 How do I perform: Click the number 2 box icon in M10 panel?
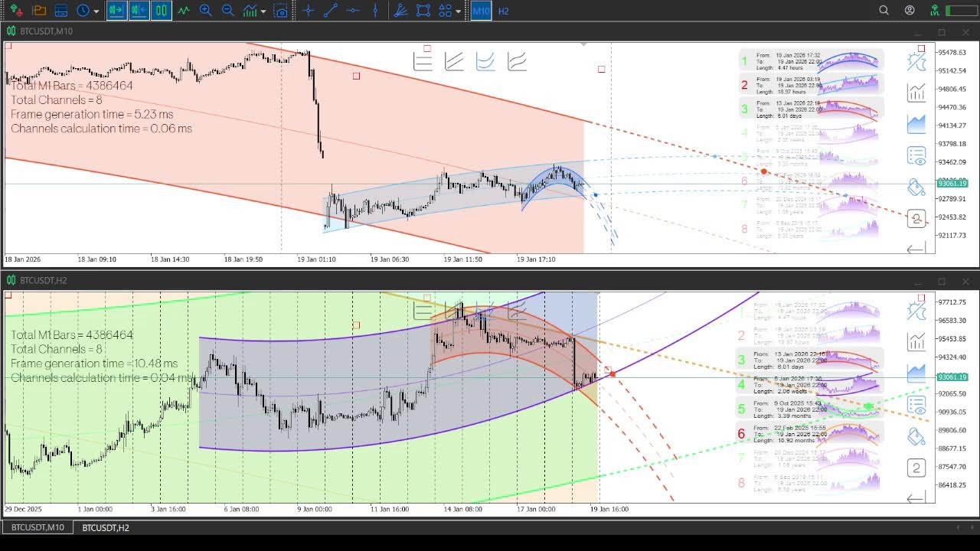[x=916, y=219]
